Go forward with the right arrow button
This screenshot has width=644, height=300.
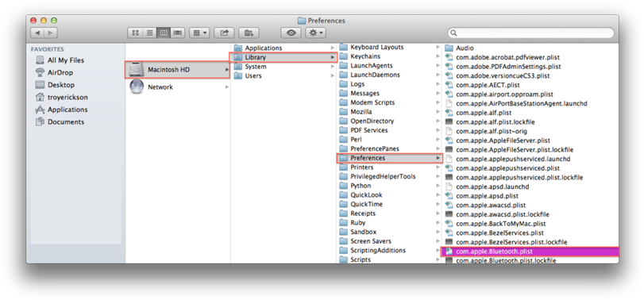(51, 33)
